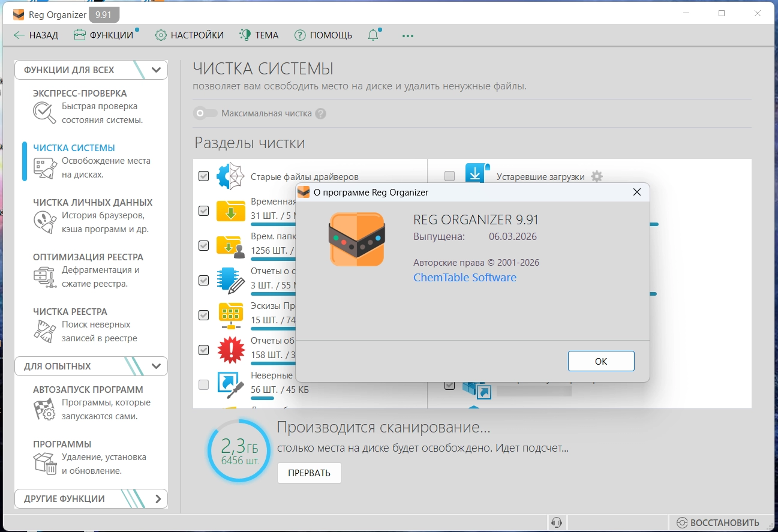
Task: Close the О программе Reg Organizer dialog
Action: [x=637, y=193]
